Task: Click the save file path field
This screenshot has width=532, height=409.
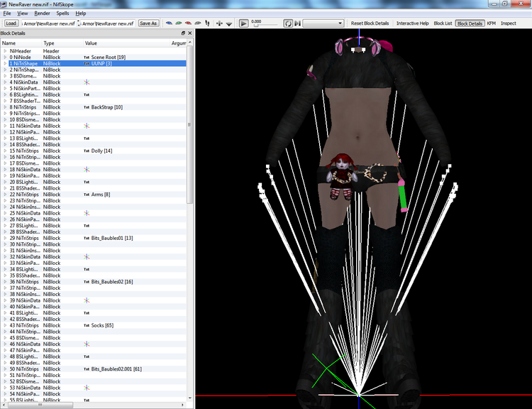Action: pos(108,23)
